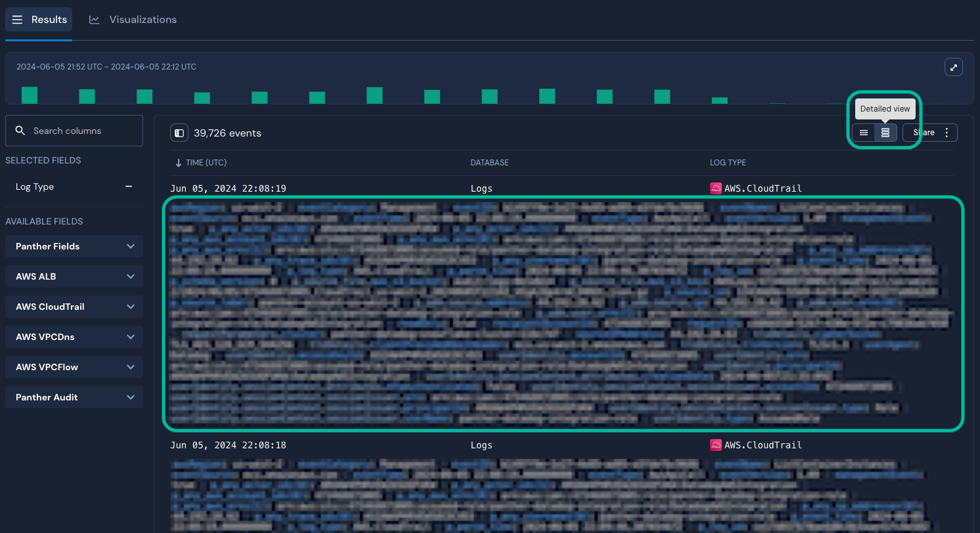Click the expand arrow on the histogram panel
Screen dimensions: 980x533
953,66
